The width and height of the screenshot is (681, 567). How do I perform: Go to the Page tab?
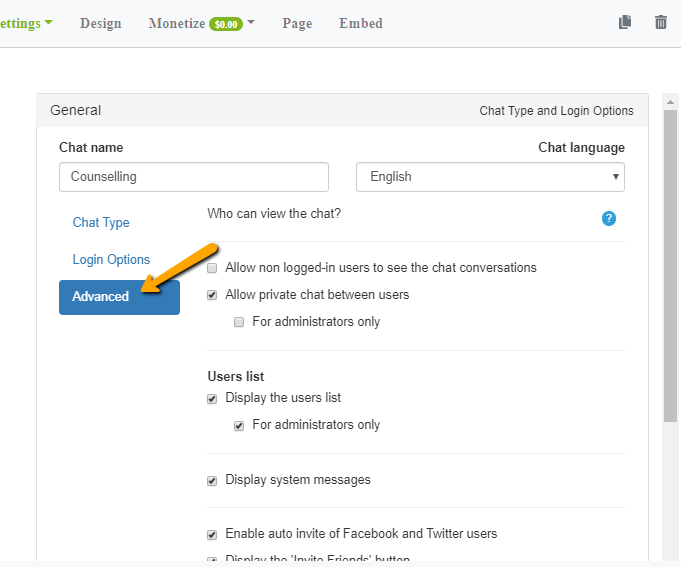297,23
